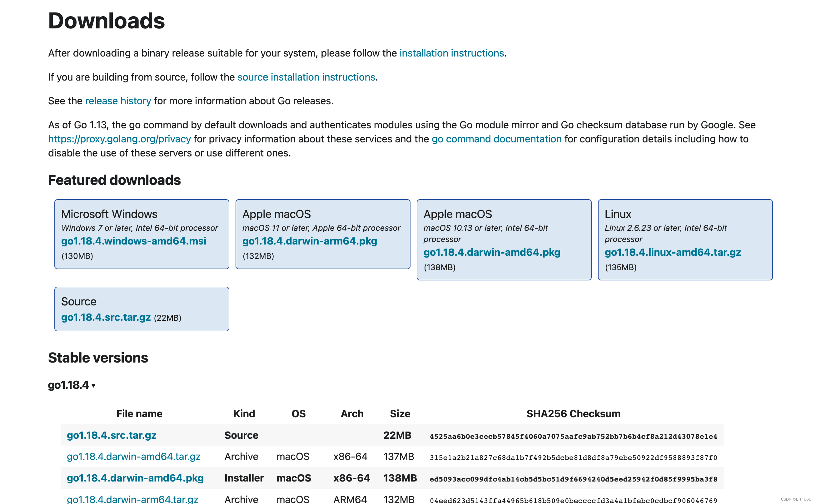This screenshot has width=816, height=504.
Task: Open the installation instructions link
Action: (x=451, y=53)
